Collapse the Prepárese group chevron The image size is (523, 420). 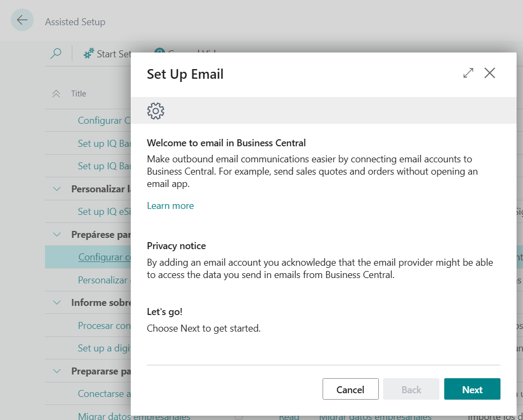[x=57, y=235]
